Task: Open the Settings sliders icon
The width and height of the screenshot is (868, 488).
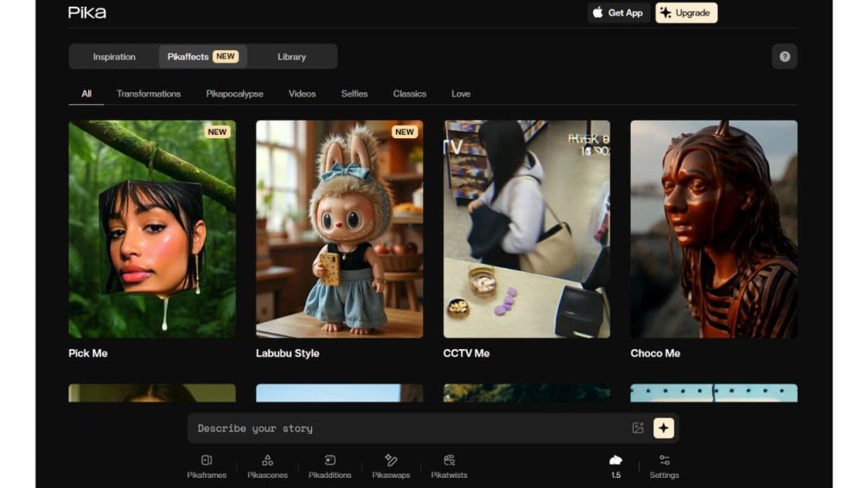Action: pos(664,465)
